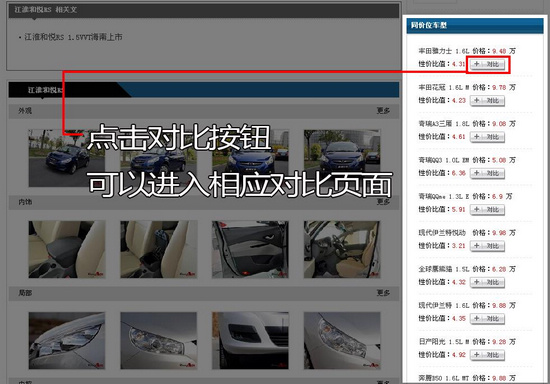The width and height of the screenshot is (550, 384).
Task: Click 对比 button for 丰田雅力士 1.6L
Action: point(487,65)
